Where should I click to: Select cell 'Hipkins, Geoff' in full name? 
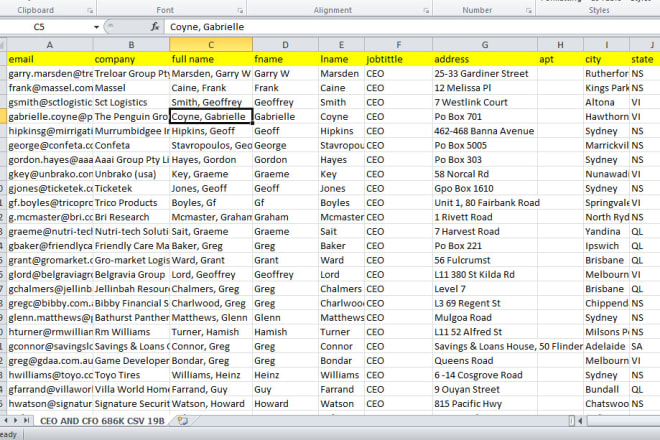point(211,131)
